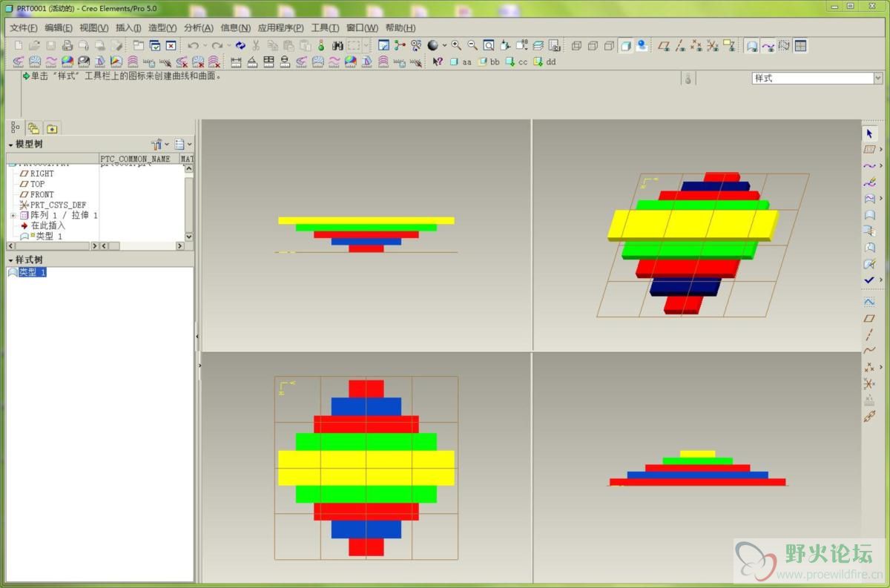This screenshot has height=588, width=890.
Task: Click the chain link icon in right toolbar
Action: click(869, 416)
